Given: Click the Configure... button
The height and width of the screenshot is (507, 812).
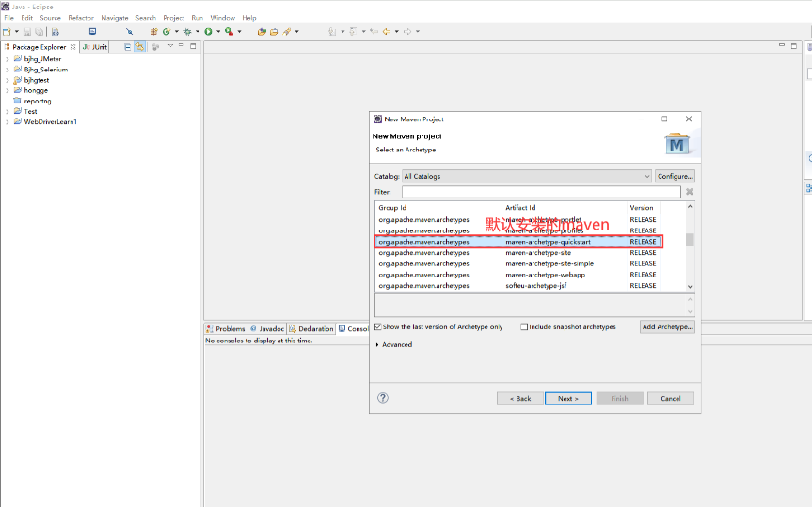Looking at the screenshot, I should (675, 176).
